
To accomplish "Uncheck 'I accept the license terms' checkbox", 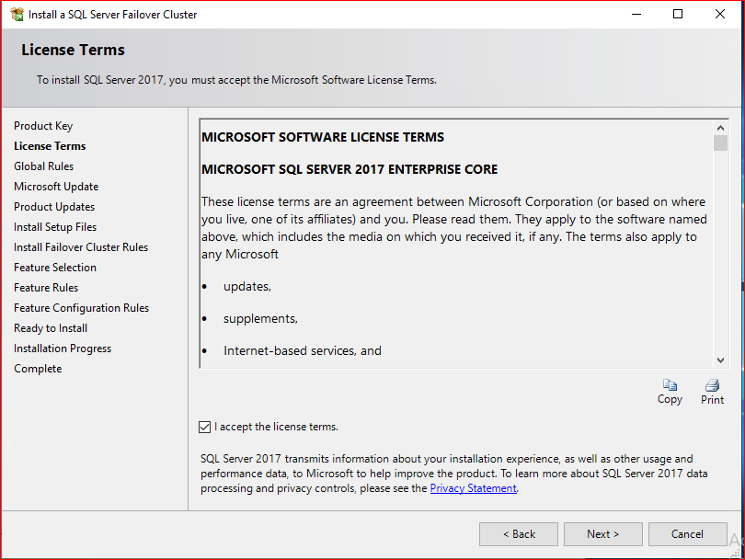I will 205,427.
